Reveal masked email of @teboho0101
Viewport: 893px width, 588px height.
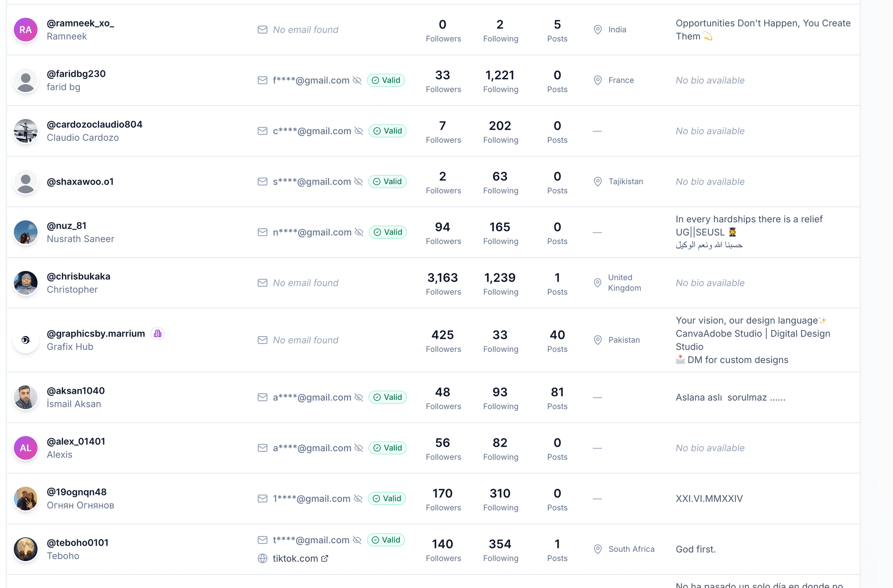[x=357, y=540]
